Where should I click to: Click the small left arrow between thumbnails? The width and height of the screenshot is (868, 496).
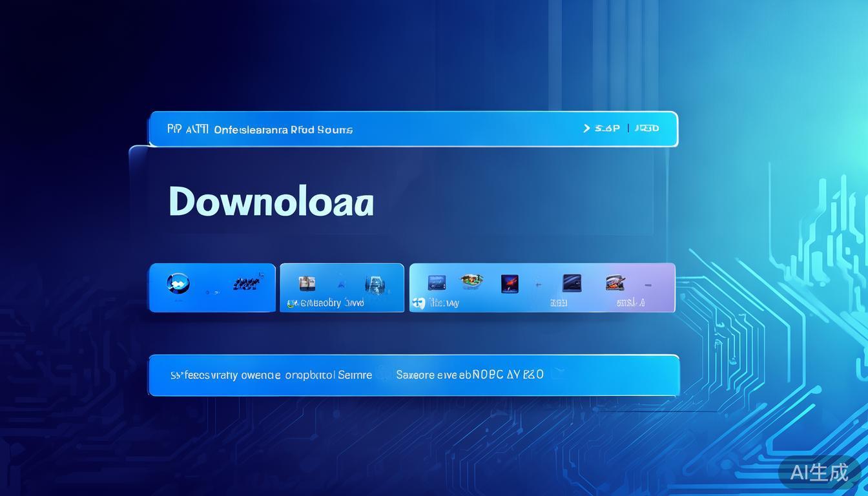pyautogui.click(x=538, y=284)
